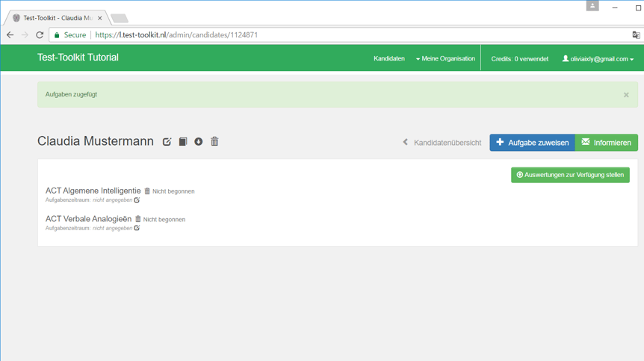Click Test-Toolkit Tutorial brand link
Viewport: 644px width, 361px height.
coord(78,58)
